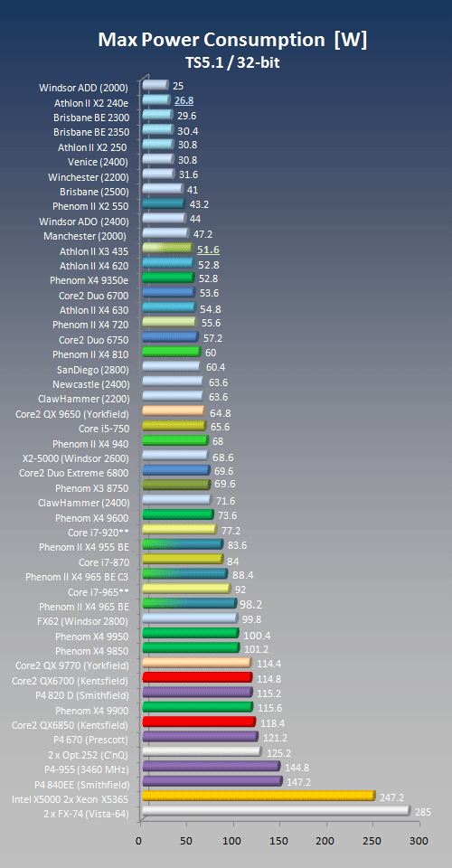Click the Core i5-750 bar
Screen dimensions: 452x868
coord(174,426)
